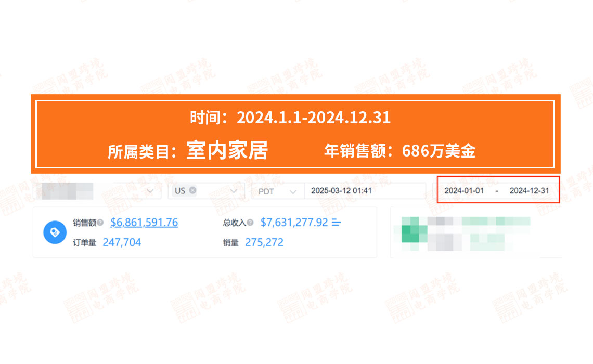Image resolution: width=593 pixels, height=364 pixels.
Task: Click the units sold value 275,272
Action: [x=264, y=242]
